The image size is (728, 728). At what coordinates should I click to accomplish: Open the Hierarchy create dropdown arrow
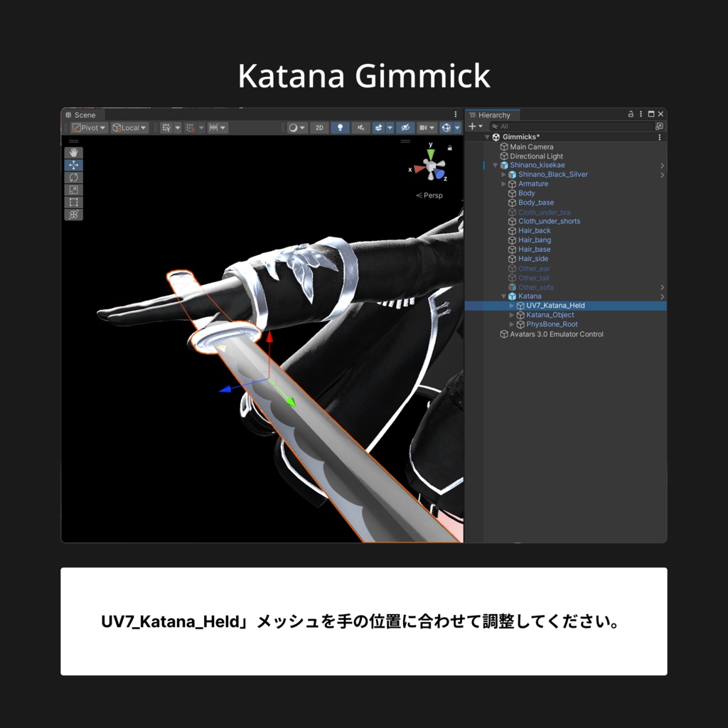click(x=481, y=127)
